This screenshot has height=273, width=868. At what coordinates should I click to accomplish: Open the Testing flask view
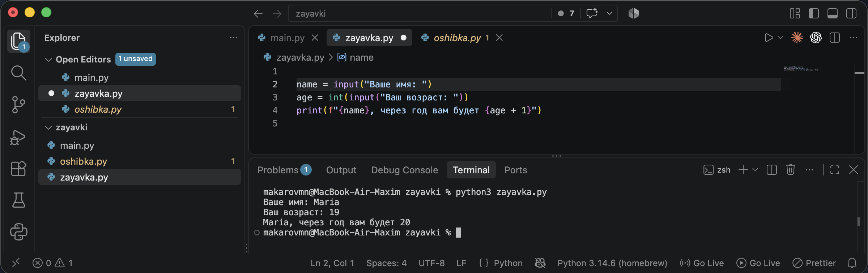click(x=18, y=200)
